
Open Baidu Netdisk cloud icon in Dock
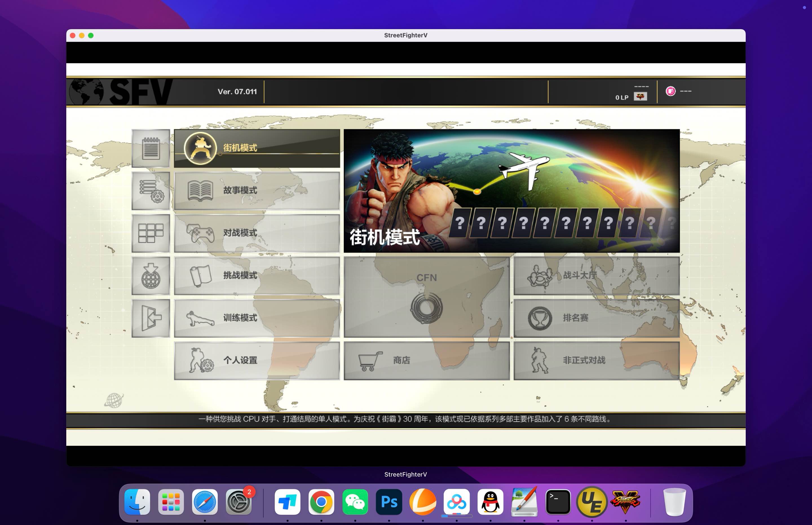456,502
